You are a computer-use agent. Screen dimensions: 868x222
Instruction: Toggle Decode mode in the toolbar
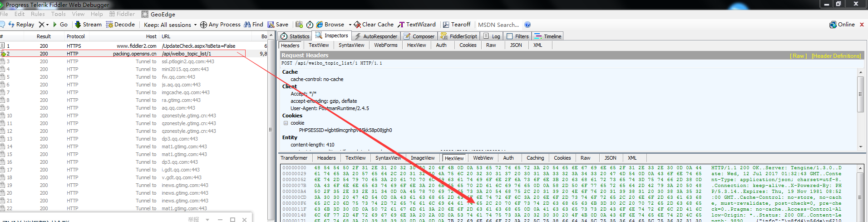(x=121, y=25)
